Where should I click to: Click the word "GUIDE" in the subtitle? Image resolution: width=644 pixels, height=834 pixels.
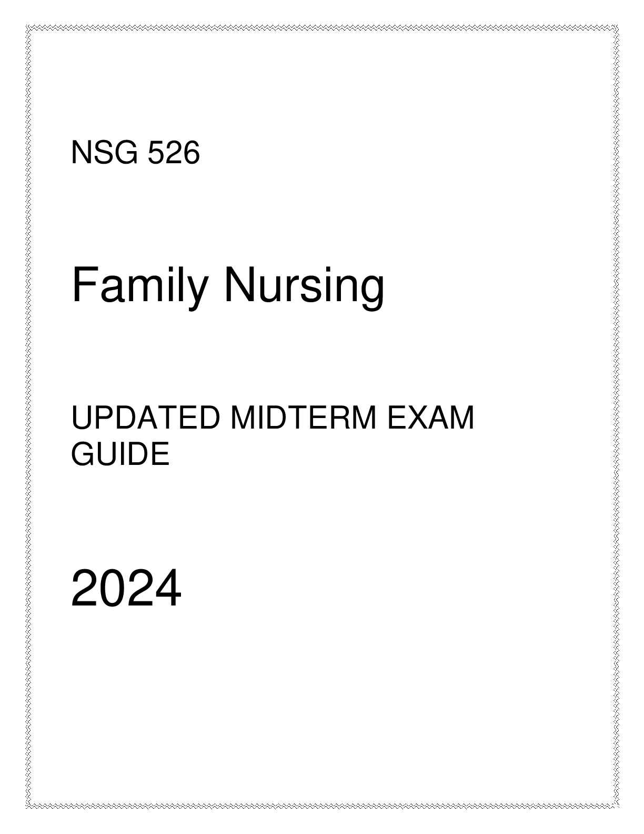click(x=120, y=454)
